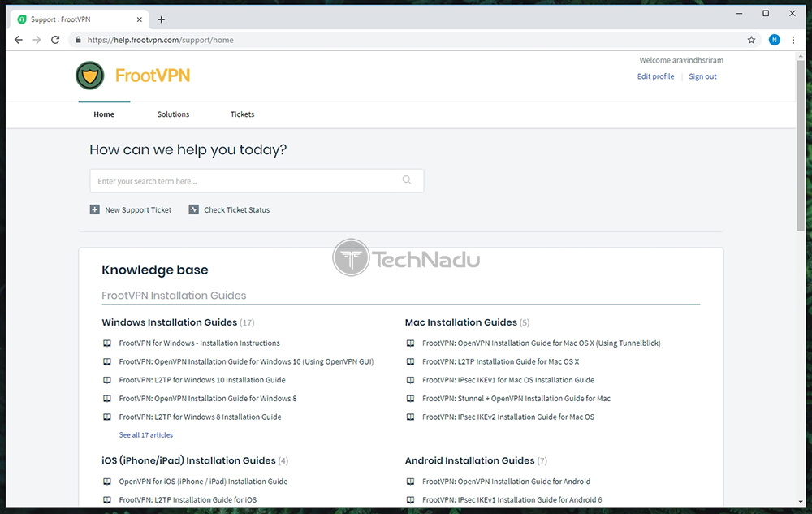Image resolution: width=812 pixels, height=514 pixels.
Task: Focus the search term input field
Action: click(257, 180)
